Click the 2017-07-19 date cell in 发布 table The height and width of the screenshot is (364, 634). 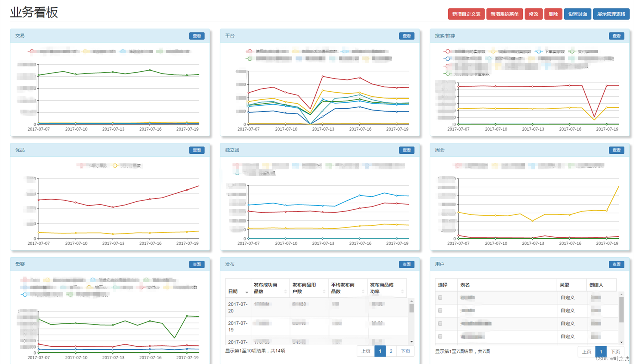tap(238, 326)
